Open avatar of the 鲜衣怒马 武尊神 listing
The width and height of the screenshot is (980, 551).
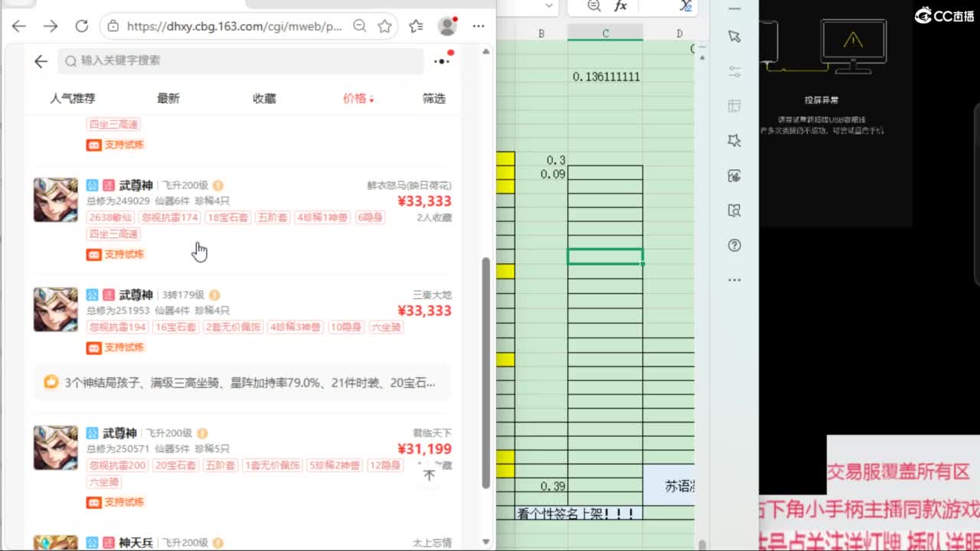point(55,200)
